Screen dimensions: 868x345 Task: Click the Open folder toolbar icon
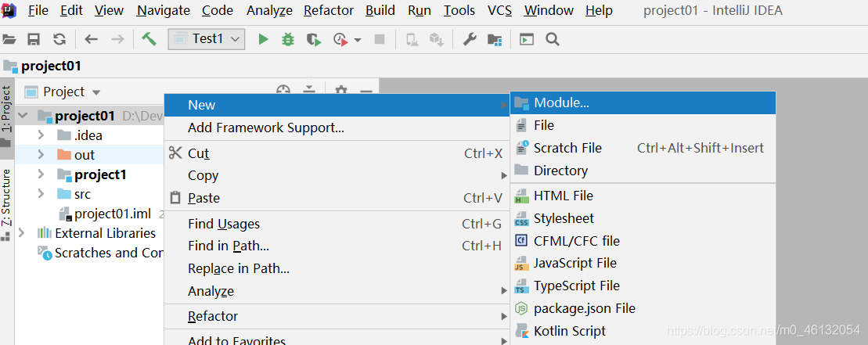(x=9, y=39)
